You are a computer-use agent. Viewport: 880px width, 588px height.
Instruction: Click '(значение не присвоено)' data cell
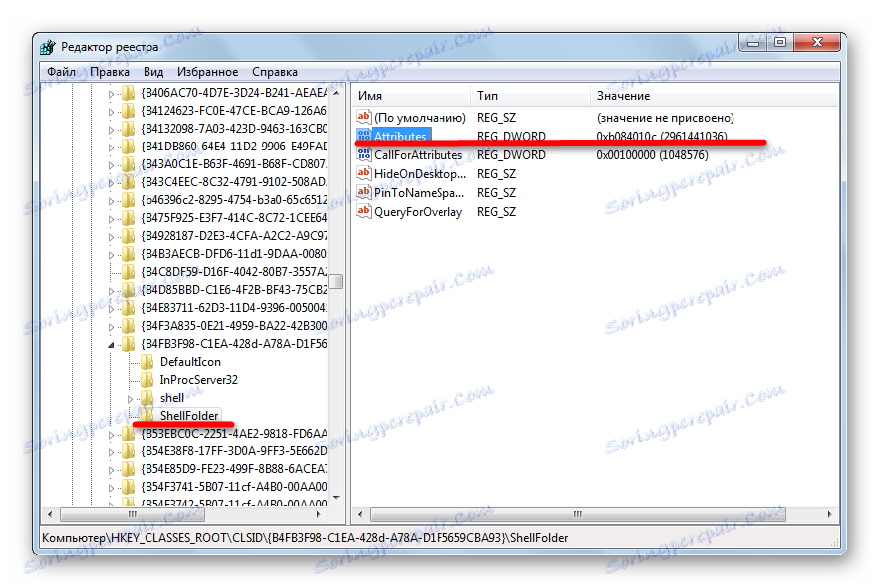(665, 118)
